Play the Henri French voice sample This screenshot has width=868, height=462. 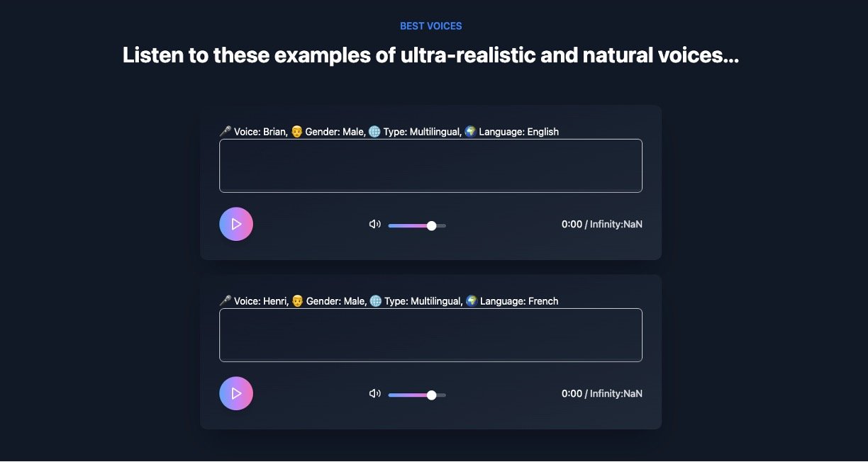[236, 393]
